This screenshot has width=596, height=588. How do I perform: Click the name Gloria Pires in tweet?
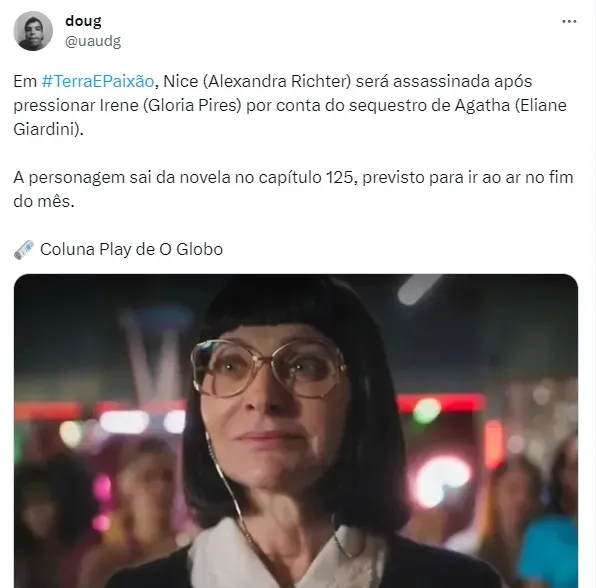(192, 105)
